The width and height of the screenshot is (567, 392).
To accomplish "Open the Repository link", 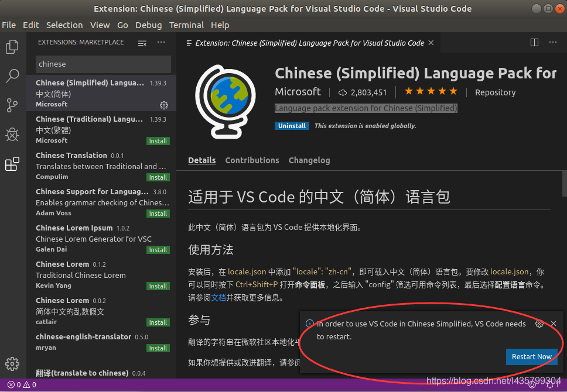I will [x=495, y=92].
